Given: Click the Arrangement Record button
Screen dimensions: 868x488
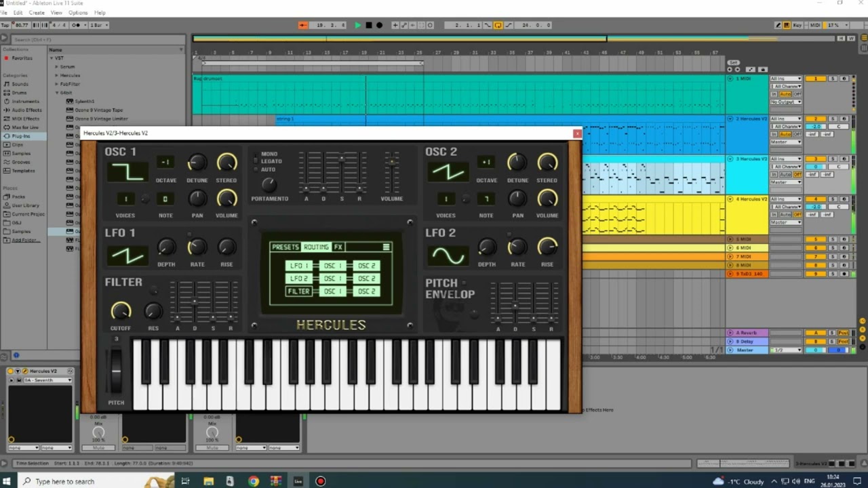Looking at the screenshot, I should [379, 25].
